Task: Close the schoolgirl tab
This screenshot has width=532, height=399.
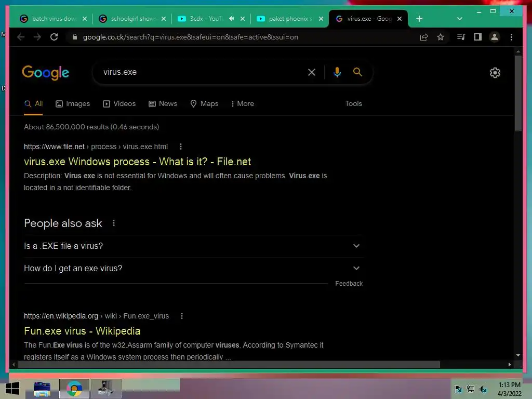Action: [x=164, y=19]
